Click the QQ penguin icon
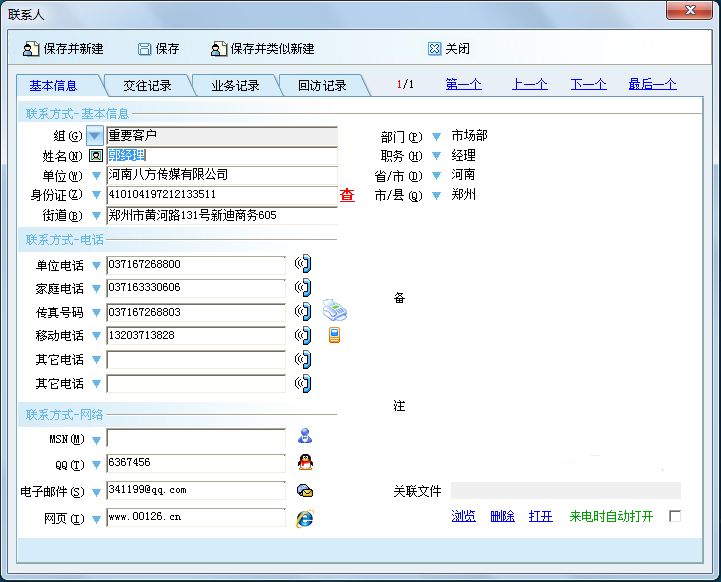 (x=305, y=462)
